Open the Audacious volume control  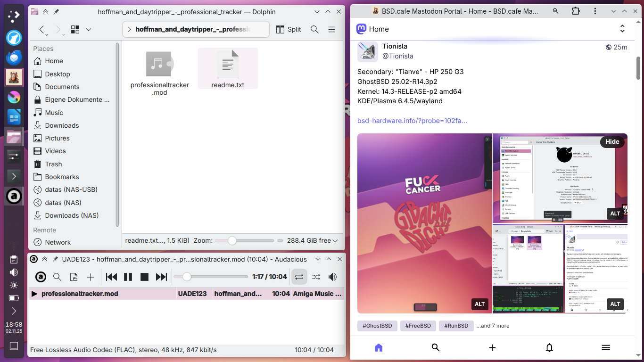tap(332, 277)
